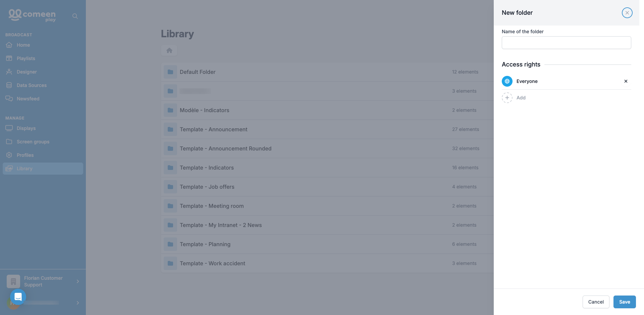
Task: Click folder icon of Template - Work accident
Action: coord(170,263)
